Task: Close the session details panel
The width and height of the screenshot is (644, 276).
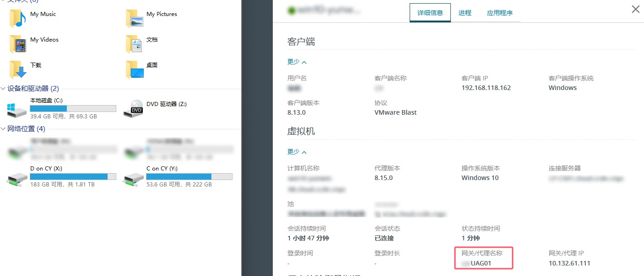Action: (636, 9)
